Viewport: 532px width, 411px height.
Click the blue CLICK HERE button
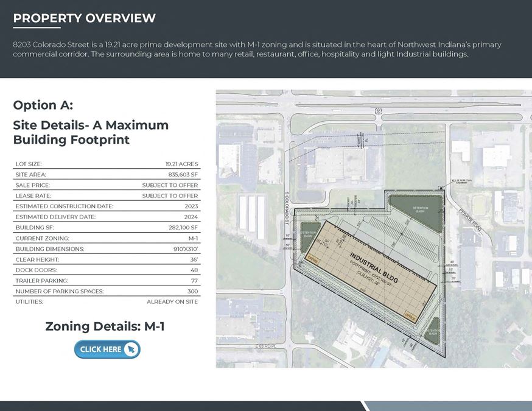(107, 350)
